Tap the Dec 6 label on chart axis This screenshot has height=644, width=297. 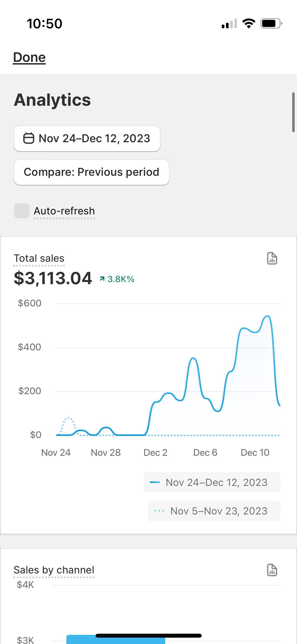205,453
